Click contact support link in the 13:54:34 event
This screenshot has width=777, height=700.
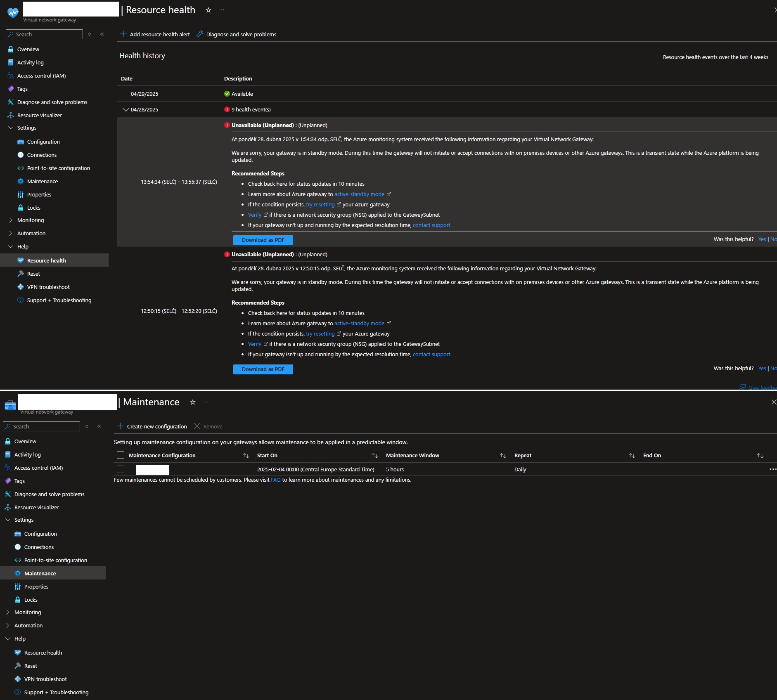click(431, 225)
